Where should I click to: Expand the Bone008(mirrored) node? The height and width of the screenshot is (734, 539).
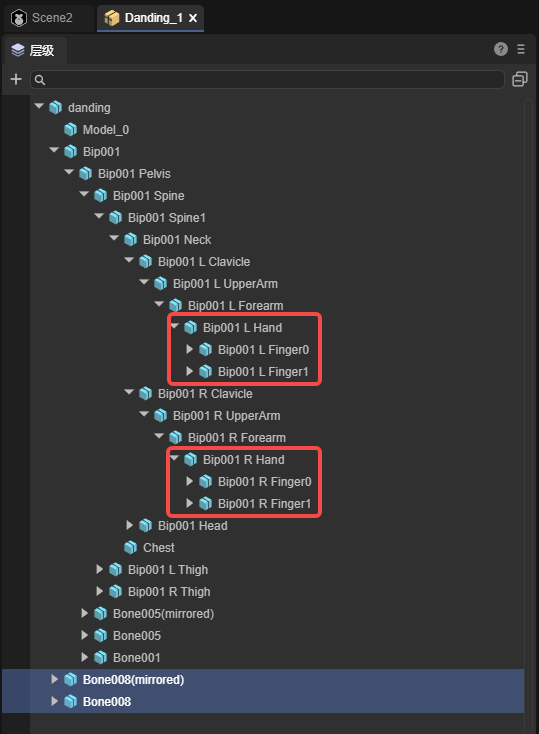(54, 679)
